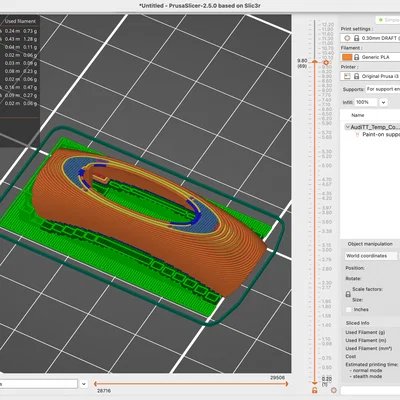This screenshot has width=400, height=400.
Task: Click the right horizontal slider thumb at 29506
Action: tap(286, 384)
